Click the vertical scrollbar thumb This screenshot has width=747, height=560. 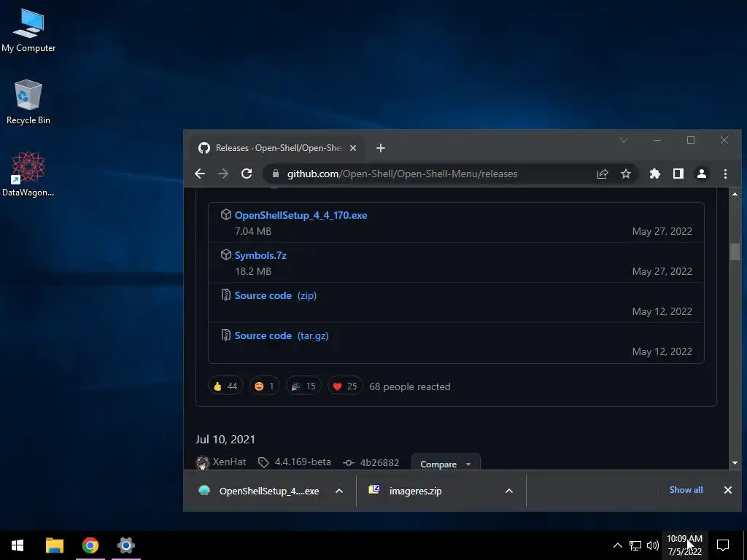click(x=735, y=252)
